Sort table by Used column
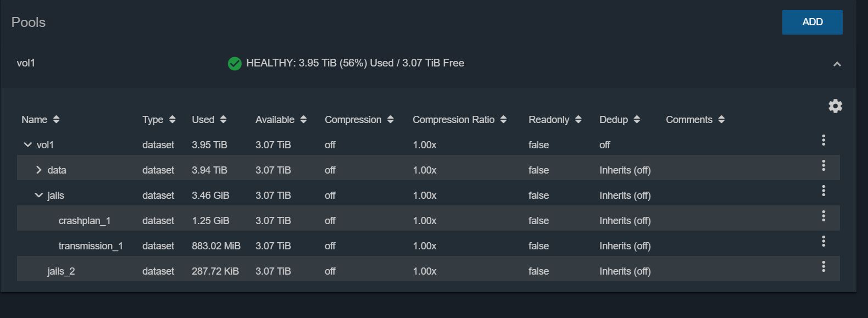868x318 pixels. click(x=209, y=120)
